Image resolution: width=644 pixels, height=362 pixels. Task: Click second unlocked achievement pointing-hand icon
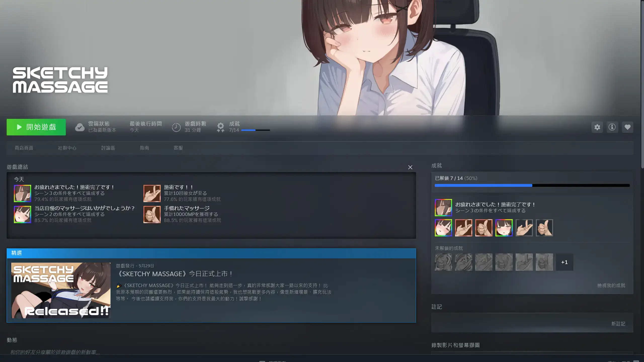click(x=463, y=228)
